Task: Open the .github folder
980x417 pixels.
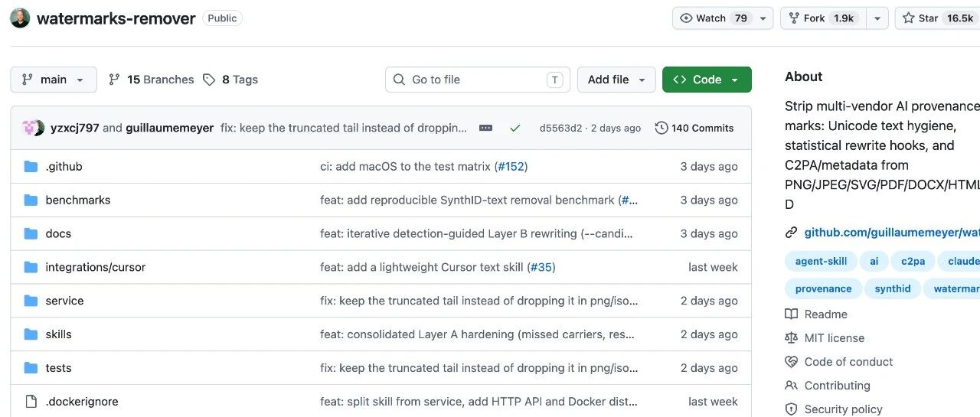Action: 64,167
